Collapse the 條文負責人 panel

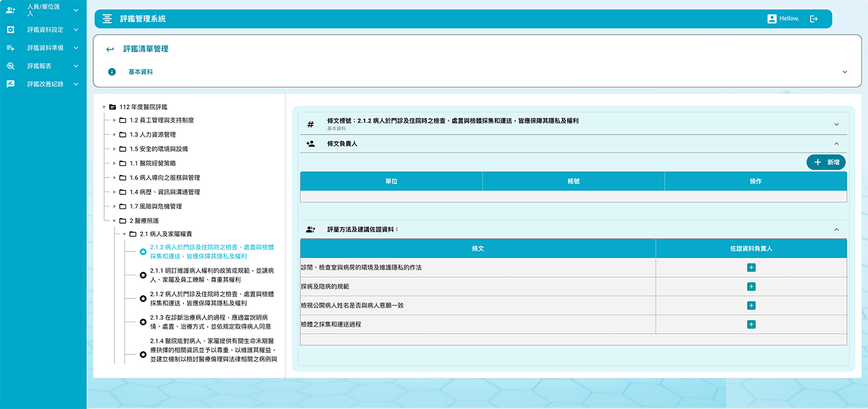836,144
